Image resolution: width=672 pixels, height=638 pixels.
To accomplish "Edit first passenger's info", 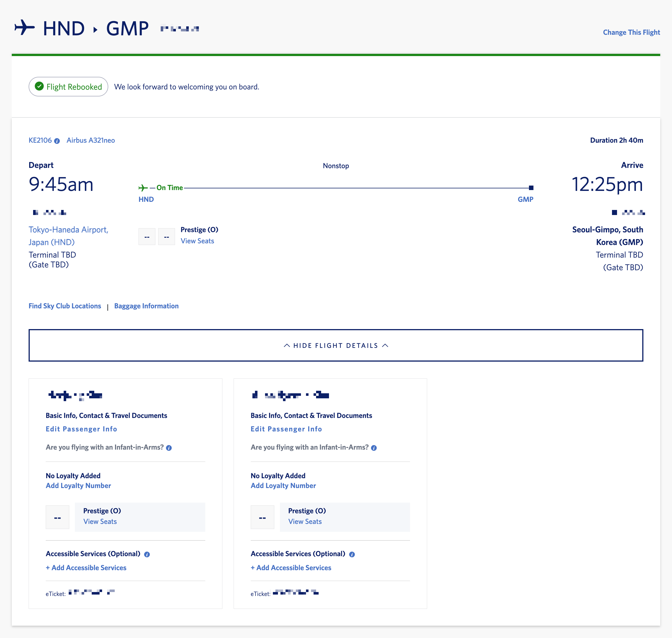I will 81,429.
